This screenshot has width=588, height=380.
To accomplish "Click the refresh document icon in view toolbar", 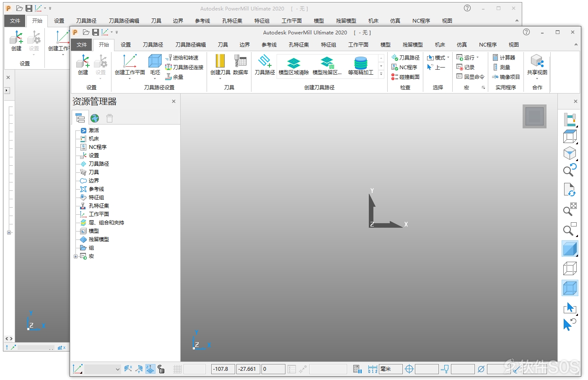I will [570, 190].
